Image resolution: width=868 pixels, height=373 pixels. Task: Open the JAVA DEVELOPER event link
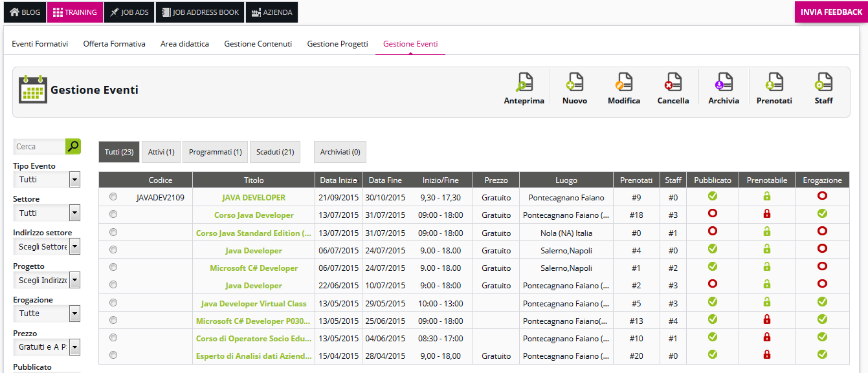[x=254, y=198]
